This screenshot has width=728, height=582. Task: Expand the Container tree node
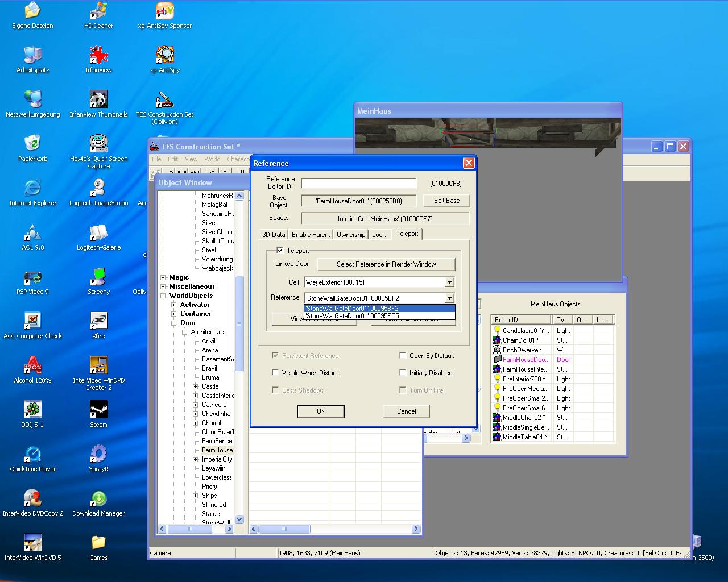[x=174, y=314]
